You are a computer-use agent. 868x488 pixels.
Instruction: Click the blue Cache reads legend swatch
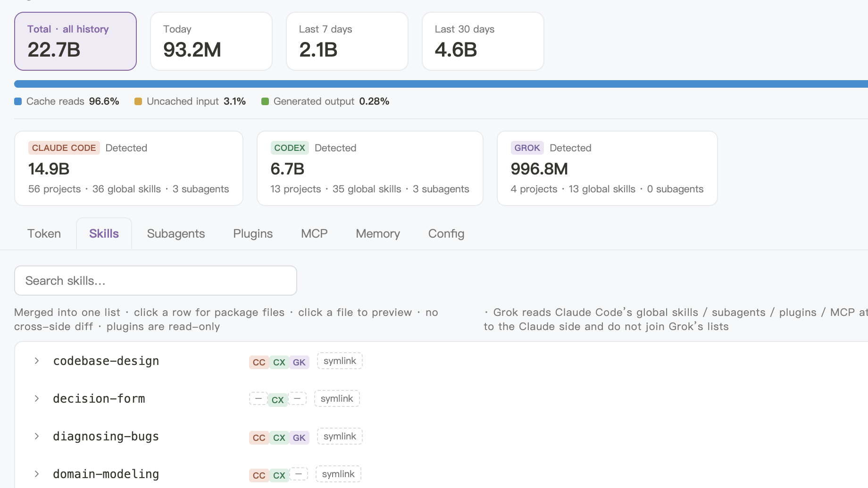tap(18, 101)
